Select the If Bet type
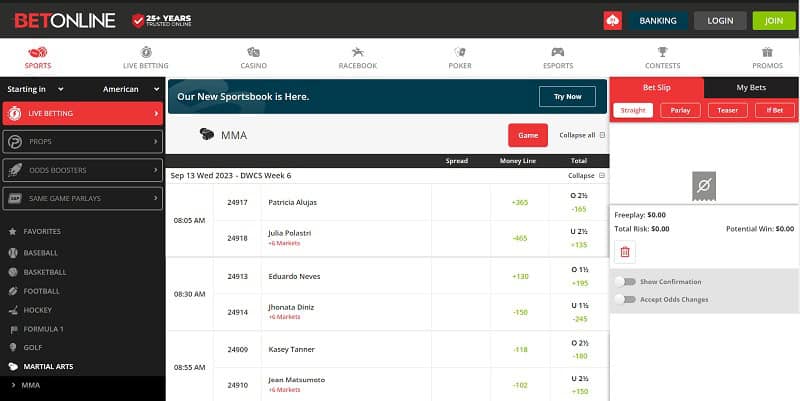Screen dimensions: 800x401 [774, 110]
